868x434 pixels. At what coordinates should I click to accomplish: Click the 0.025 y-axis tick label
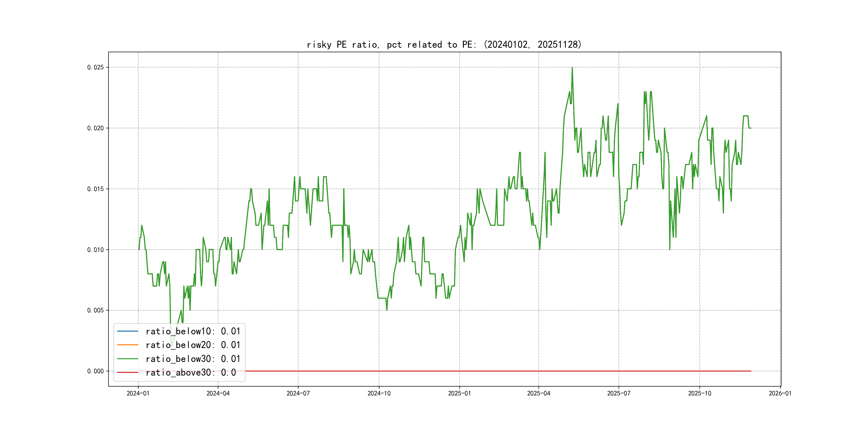[95, 68]
